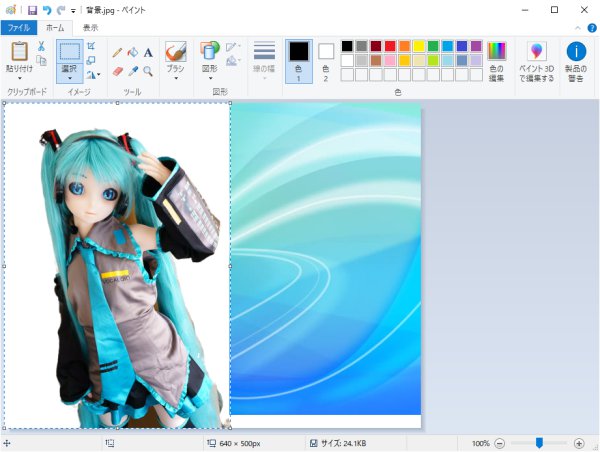
Task: Select the Color picker eyedropper
Action: click(133, 71)
